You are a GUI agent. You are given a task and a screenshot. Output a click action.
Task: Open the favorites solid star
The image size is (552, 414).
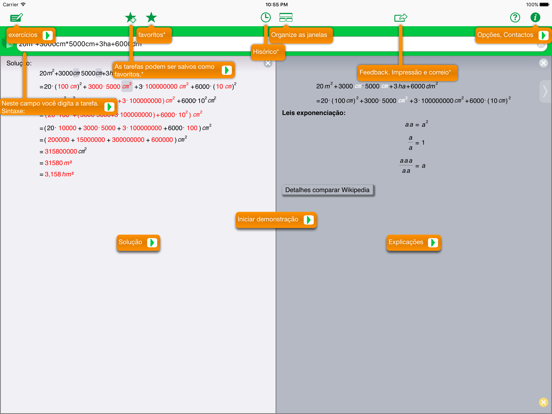pyautogui.click(x=151, y=17)
